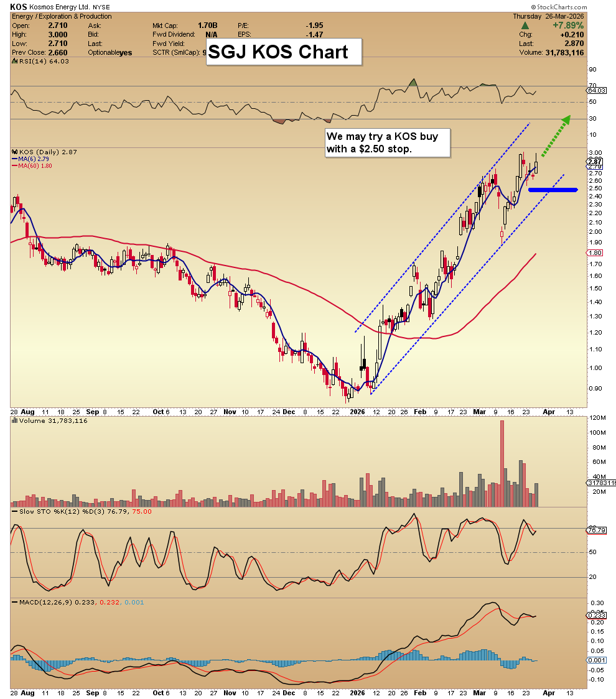Click the thick blue $2.50 stop line
The width and height of the screenshot is (616, 699).
(x=553, y=190)
